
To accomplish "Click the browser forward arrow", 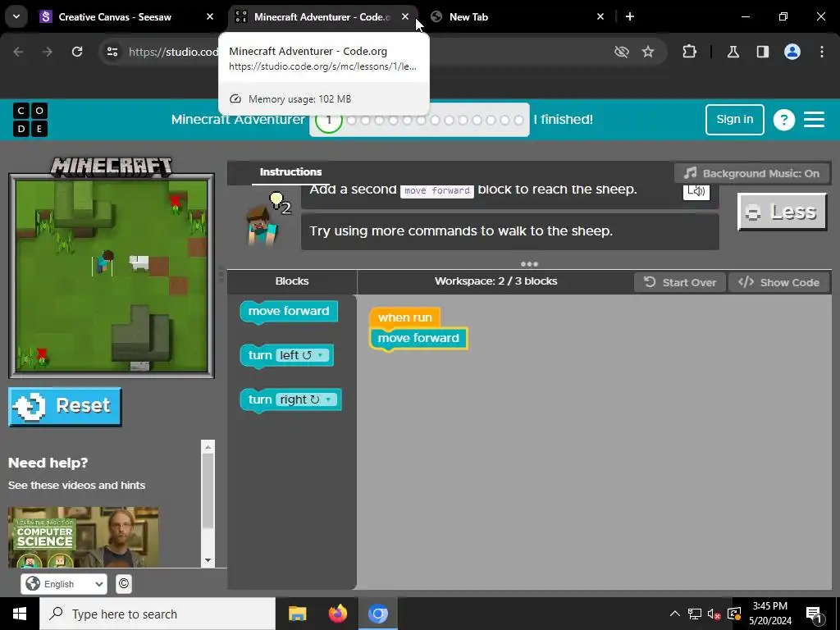I will pyautogui.click(x=48, y=52).
